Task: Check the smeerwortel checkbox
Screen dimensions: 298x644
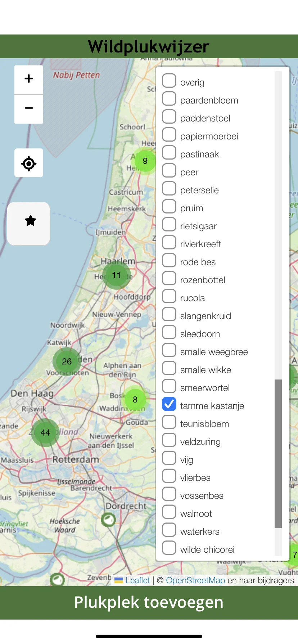Action: (169, 386)
